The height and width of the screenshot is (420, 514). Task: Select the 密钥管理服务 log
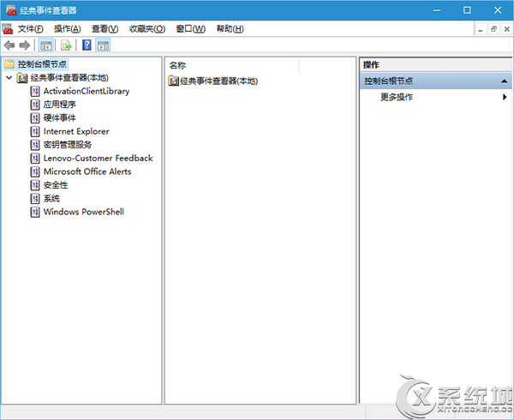pos(68,145)
